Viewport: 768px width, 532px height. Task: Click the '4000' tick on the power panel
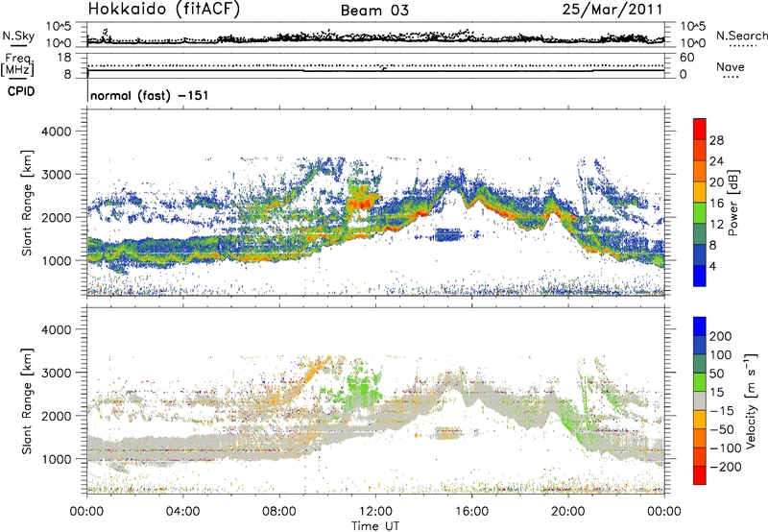click(56, 132)
